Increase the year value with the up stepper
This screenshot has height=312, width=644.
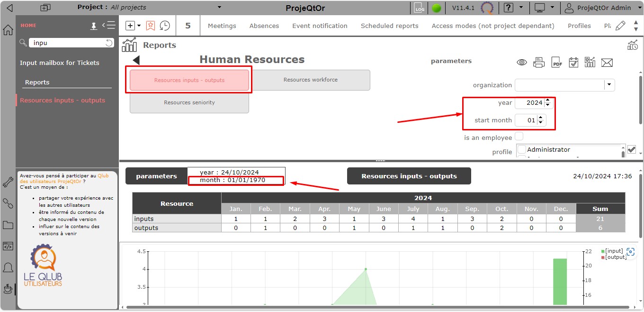pos(548,100)
